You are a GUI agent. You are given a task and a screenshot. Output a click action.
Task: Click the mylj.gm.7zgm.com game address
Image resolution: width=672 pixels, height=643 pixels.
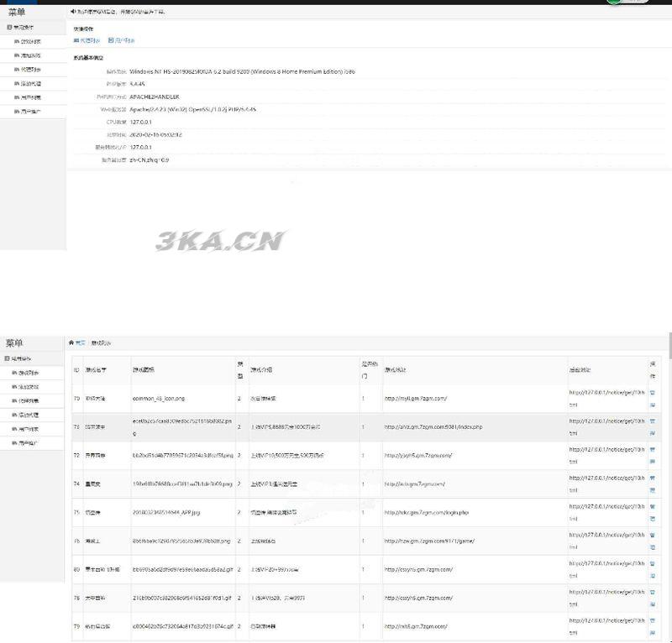coord(416,398)
